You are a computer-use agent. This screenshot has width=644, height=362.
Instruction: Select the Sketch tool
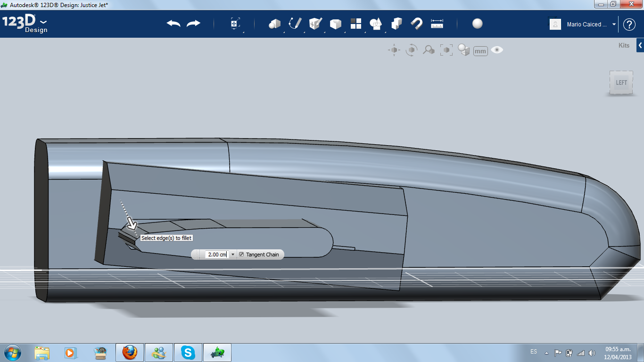pos(295,24)
